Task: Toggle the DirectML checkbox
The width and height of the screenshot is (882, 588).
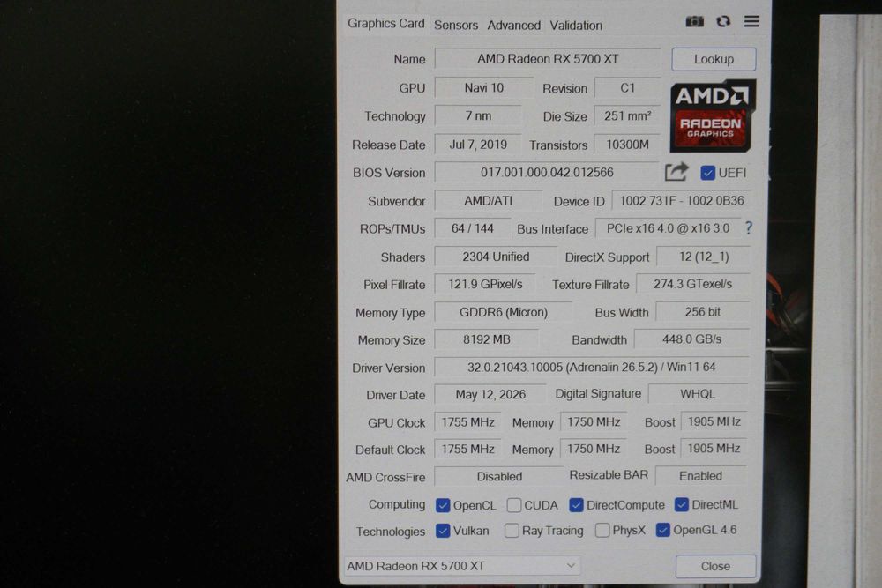Action: (681, 504)
